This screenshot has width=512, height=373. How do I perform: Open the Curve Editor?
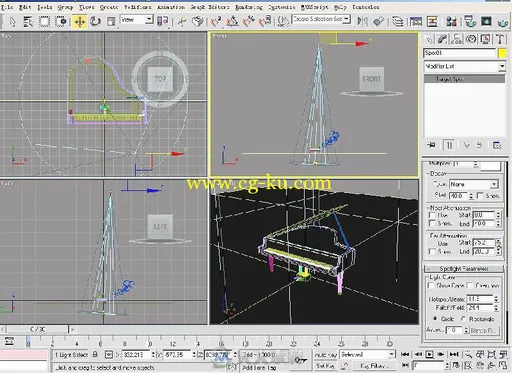click(x=416, y=22)
